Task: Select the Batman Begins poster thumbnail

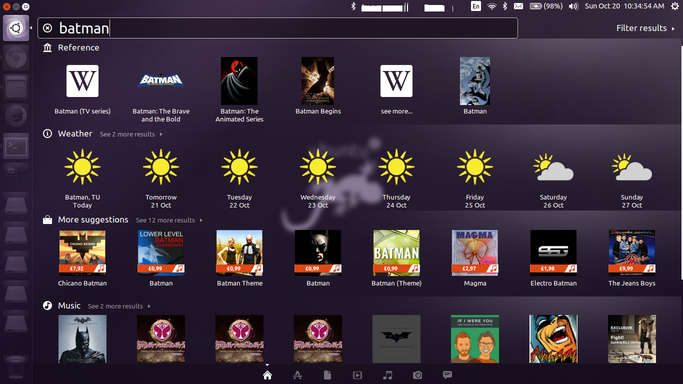Action: tap(318, 81)
